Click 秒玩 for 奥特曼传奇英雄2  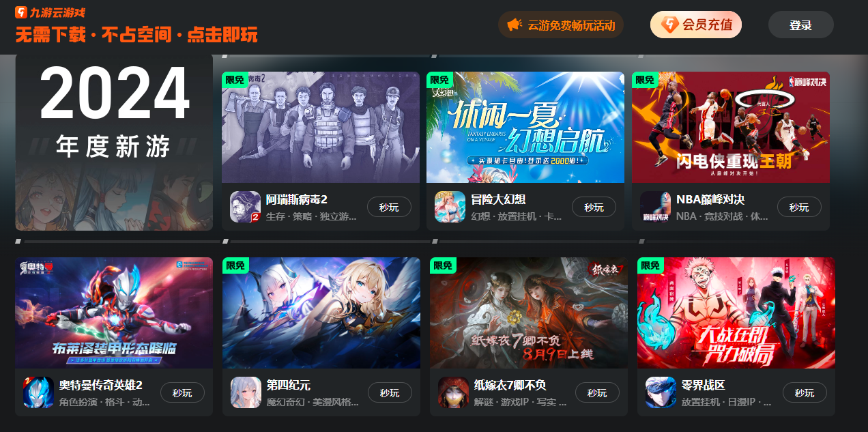(x=182, y=392)
